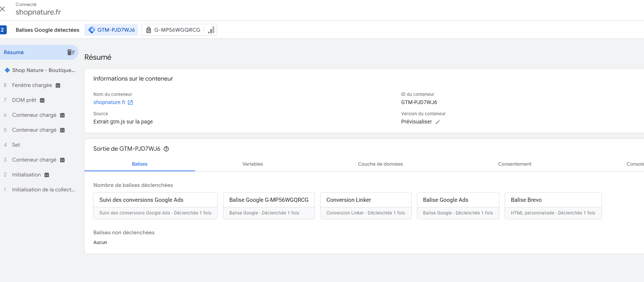Click the GTM diamond icon in container chip
The image size is (644, 282).
point(92,30)
